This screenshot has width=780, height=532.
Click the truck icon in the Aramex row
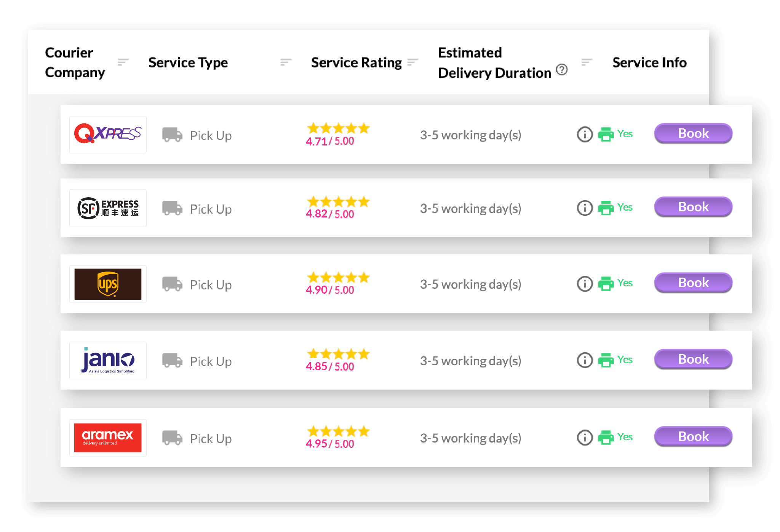coord(172,438)
